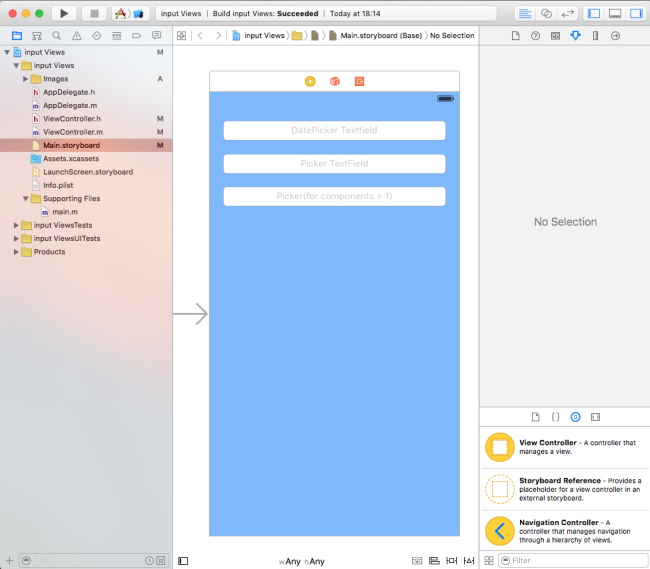
Task: Collapse the input Views project root
Action: coord(7,52)
